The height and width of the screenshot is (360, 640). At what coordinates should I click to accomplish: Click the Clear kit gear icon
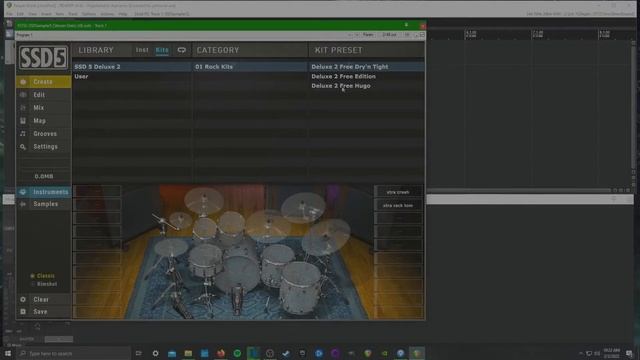23,299
